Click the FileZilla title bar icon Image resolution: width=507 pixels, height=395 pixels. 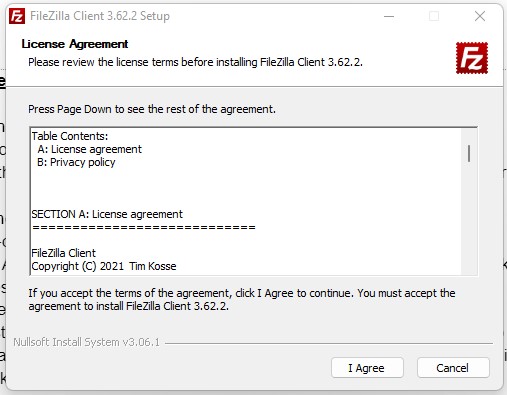[x=17, y=16]
